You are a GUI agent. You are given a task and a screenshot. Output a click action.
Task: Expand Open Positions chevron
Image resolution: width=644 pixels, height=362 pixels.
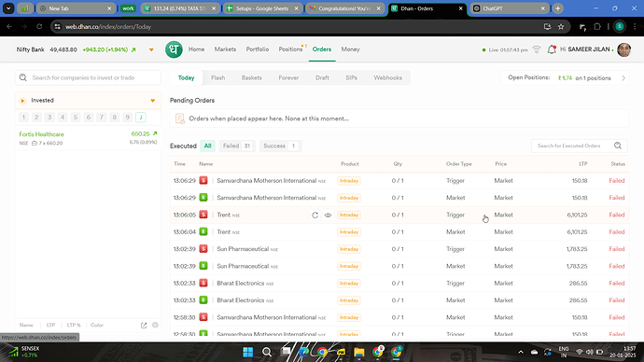point(623,78)
